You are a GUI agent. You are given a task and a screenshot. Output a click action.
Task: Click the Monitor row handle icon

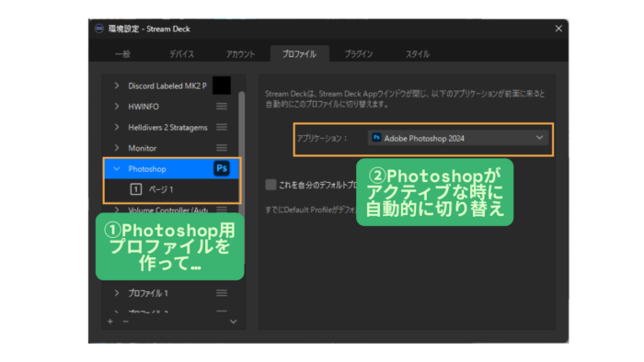pyautogui.click(x=222, y=148)
